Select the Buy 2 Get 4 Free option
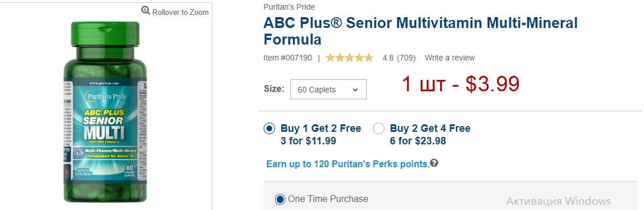Image resolution: width=644 pixels, height=210 pixels. pyautogui.click(x=378, y=128)
